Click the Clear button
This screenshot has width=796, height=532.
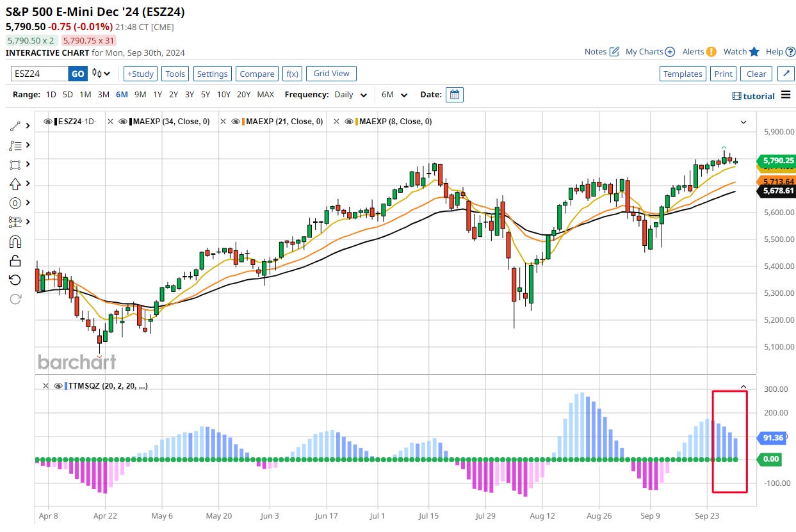pos(756,74)
